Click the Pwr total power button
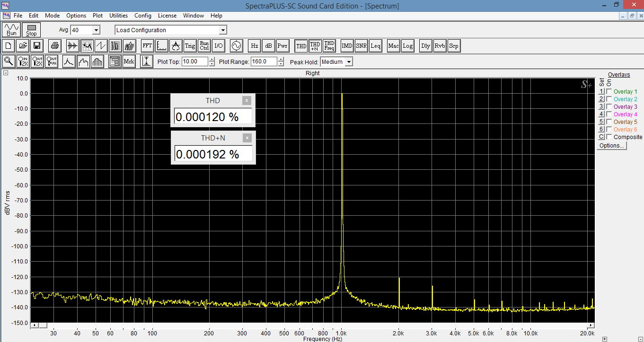Viewport: 644px width, 342px height. pyautogui.click(x=282, y=46)
